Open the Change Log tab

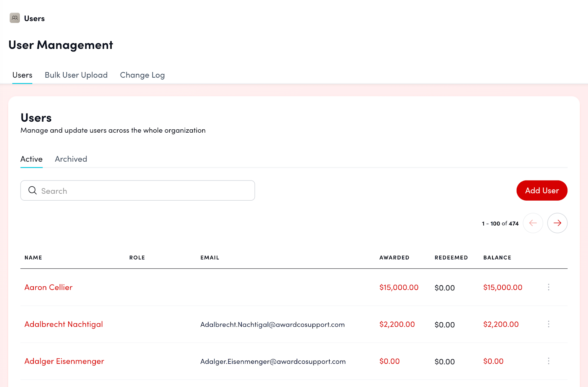142,75
